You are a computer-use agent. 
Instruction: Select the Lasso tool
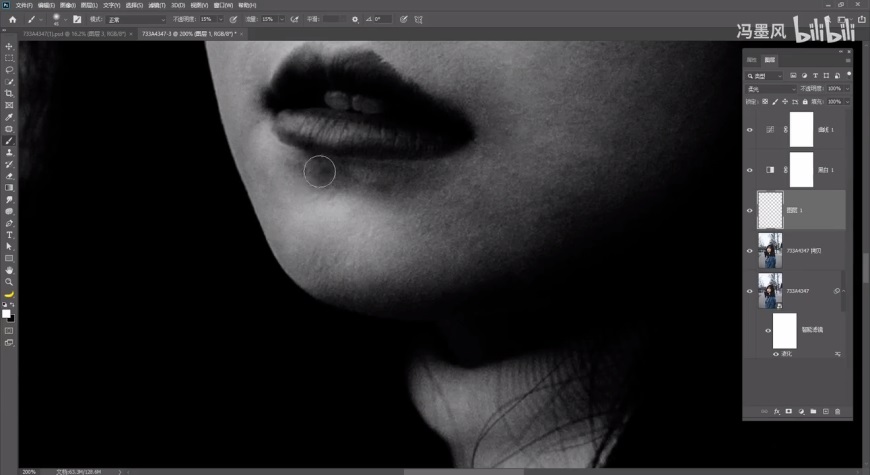[x=9, y=70]
